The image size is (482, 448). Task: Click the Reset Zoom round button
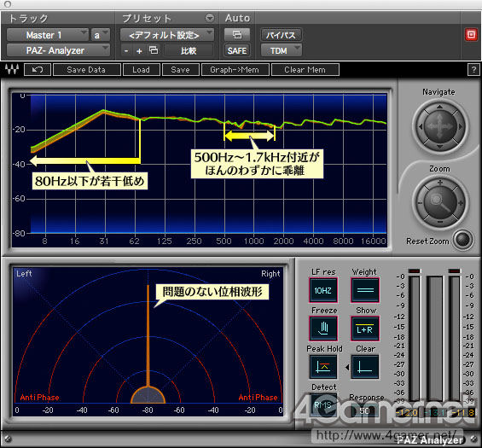(463, 240)
